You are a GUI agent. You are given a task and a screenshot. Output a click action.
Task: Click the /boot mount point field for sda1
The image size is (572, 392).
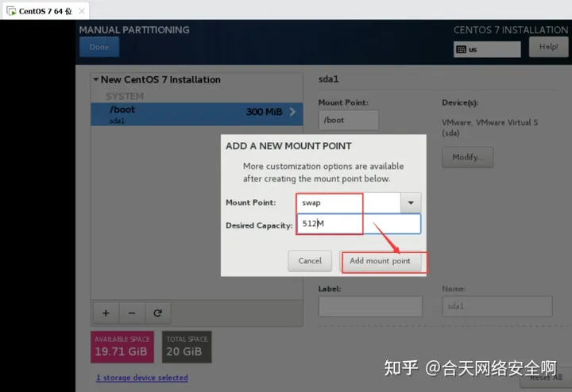[x=349, y=121]
